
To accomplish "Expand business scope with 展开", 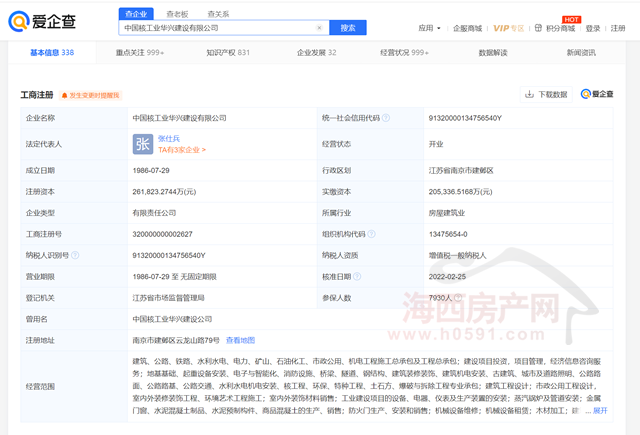I will point(600,411).
